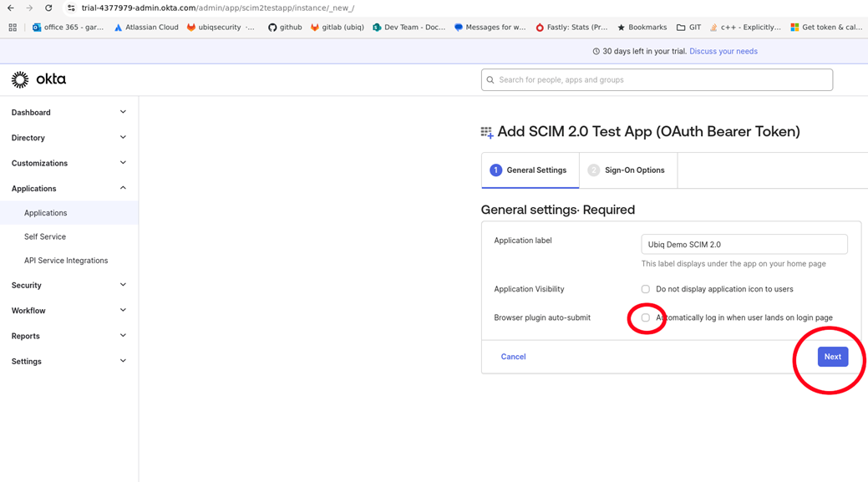868x482 pixels.
Task: Click the browser URL address bar
Action: 218,8
